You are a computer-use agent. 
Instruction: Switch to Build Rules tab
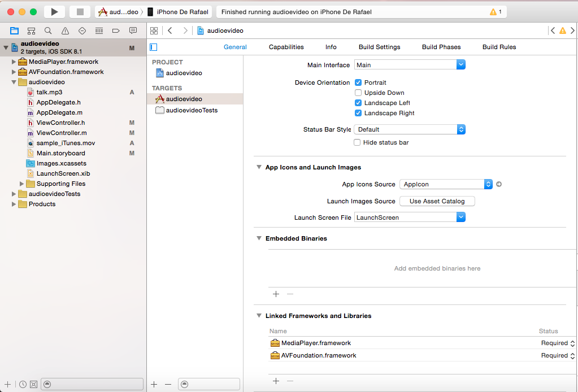[499, 47]
